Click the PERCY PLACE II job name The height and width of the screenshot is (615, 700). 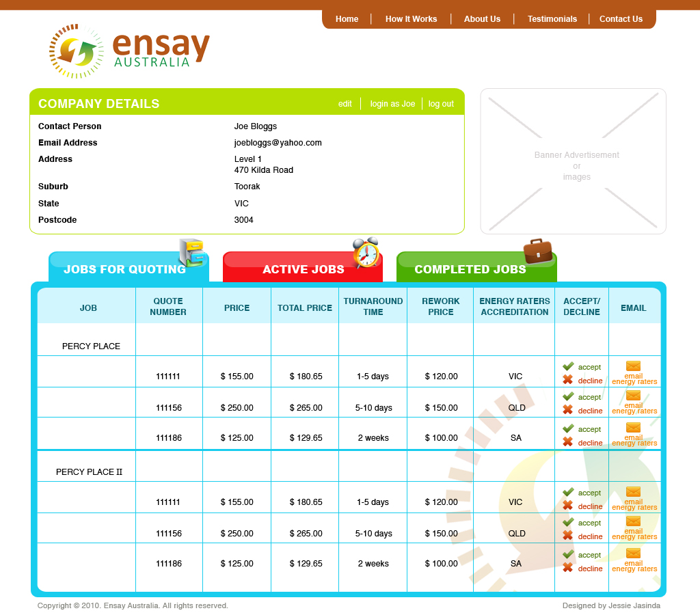89,472
